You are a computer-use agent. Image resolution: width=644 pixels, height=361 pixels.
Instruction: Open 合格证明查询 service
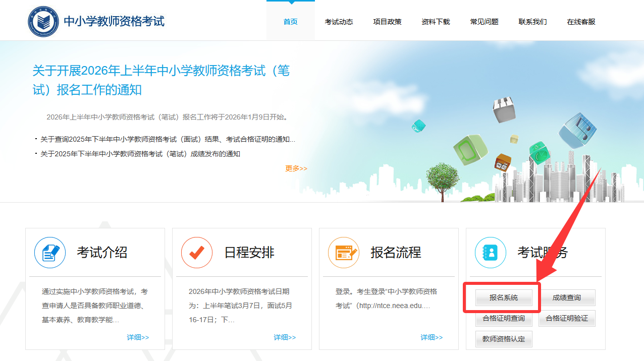point(504,319)
